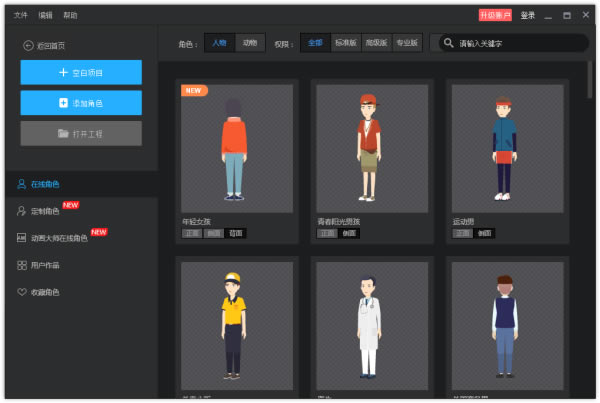Click the 定制角色 custom character icon
Image resolution: width=600 pixels, height=403 pixels.
(21, 211)
